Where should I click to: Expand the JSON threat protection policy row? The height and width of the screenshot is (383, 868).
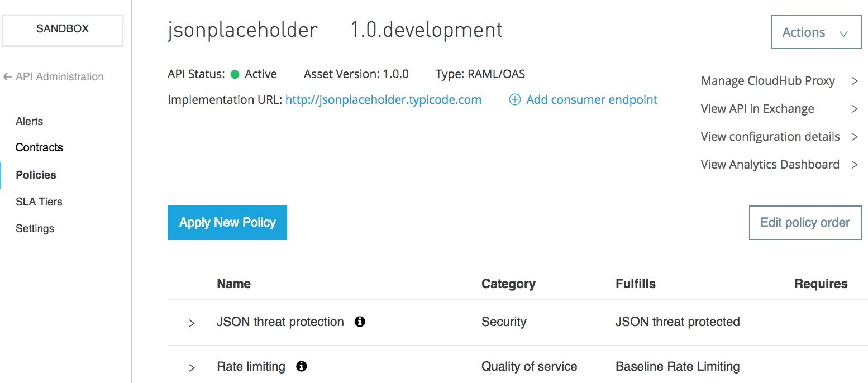tap(192, 323)
